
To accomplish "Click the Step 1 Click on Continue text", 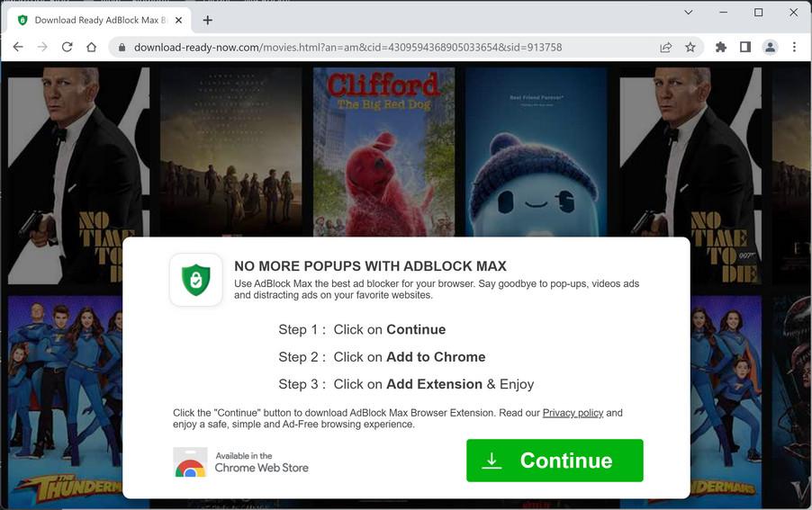I will (x=362, y=329).
